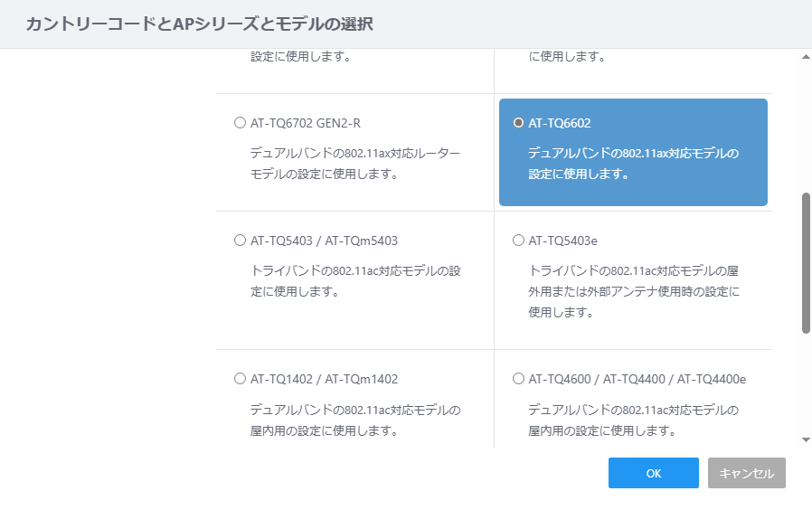Click the キャンセル button
This screenshot has height=510, width=812.
(x=747, y=473)
